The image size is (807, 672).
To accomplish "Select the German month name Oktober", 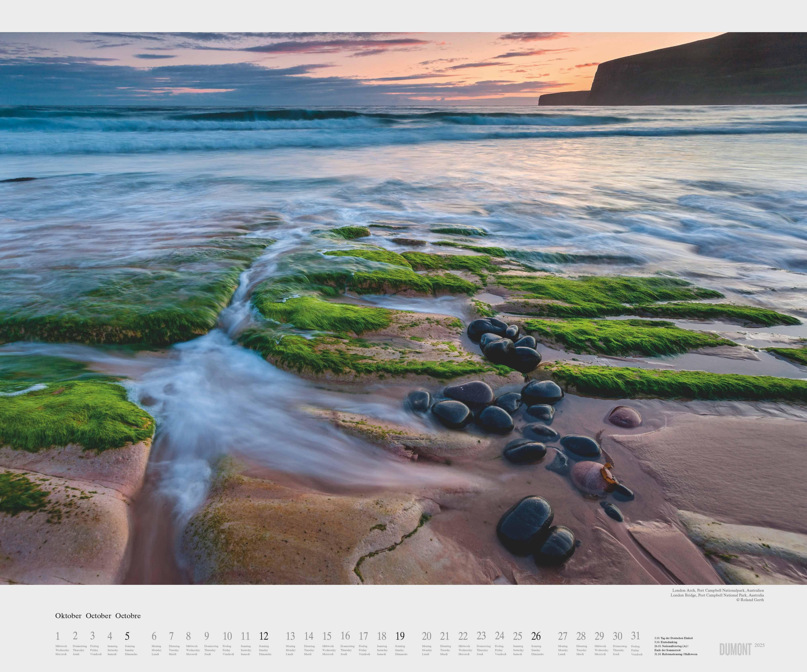I will (68, 616).
